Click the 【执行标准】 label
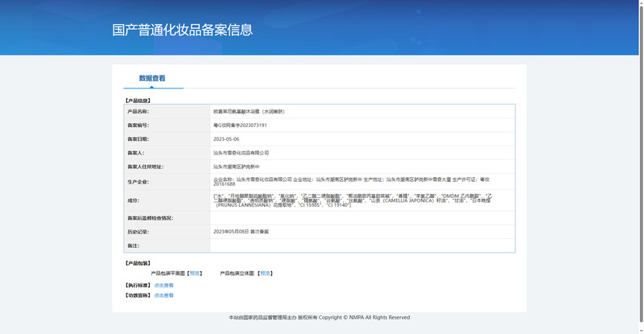 138,285
